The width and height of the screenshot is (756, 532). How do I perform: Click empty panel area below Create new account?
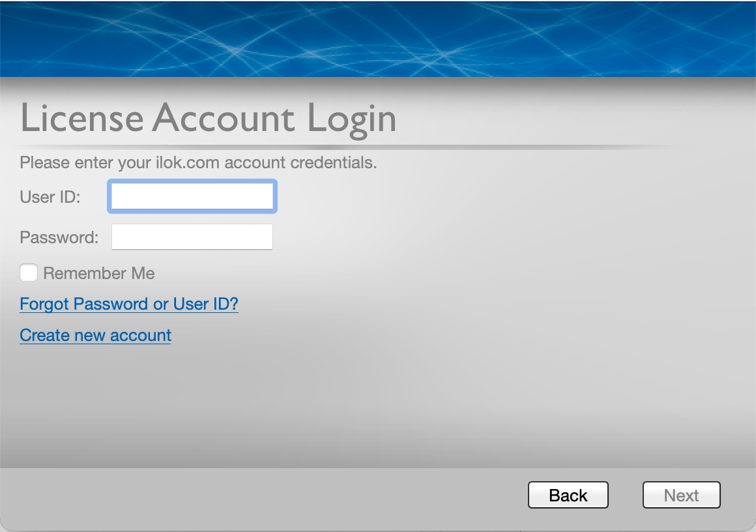261,404
